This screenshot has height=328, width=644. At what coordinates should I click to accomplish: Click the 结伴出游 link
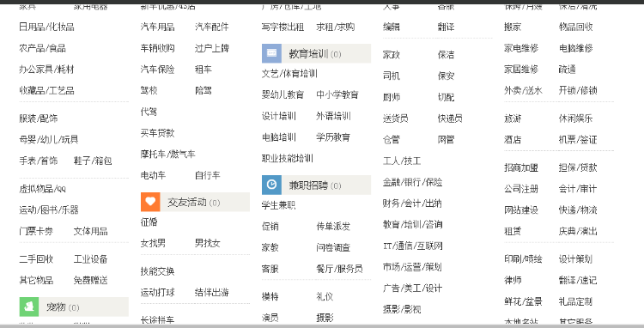[x=212, y=292]
